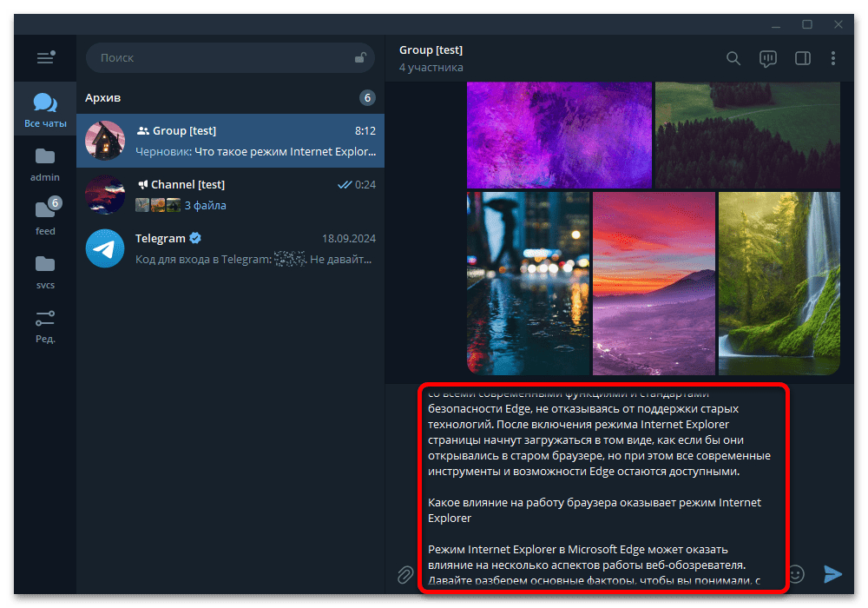This screenshot has width=868, height=608.
Task: Open the green waterfall photo
Action: 779,283
